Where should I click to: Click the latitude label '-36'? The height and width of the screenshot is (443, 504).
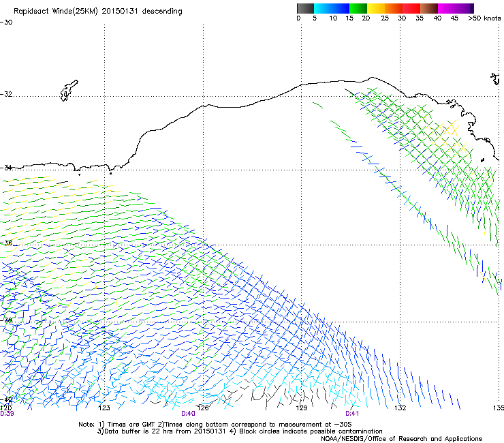tap(6, 243)
